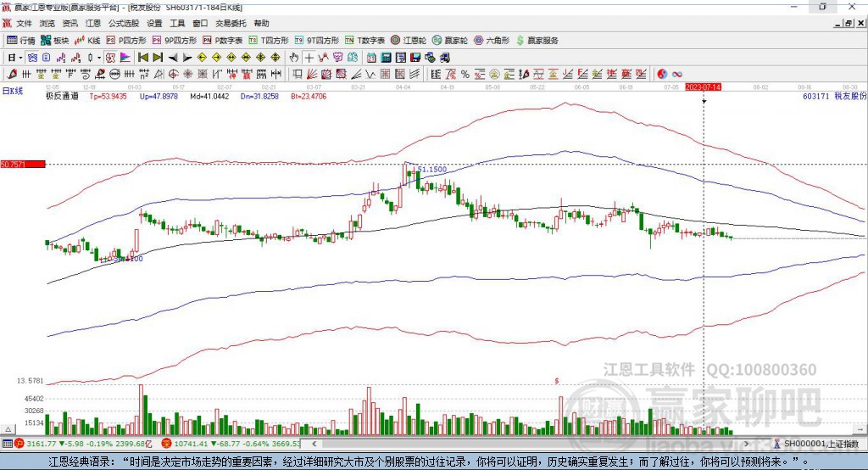This screenshot has height=470, width=868.
Task: Open the period dropdown labeled 日
Action: pos(14,58)
